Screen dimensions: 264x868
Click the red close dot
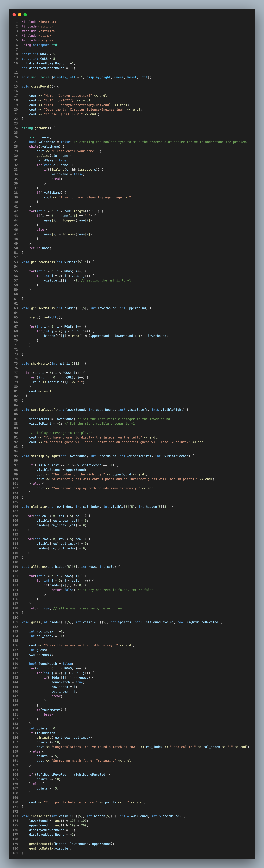tap(14, 15)
